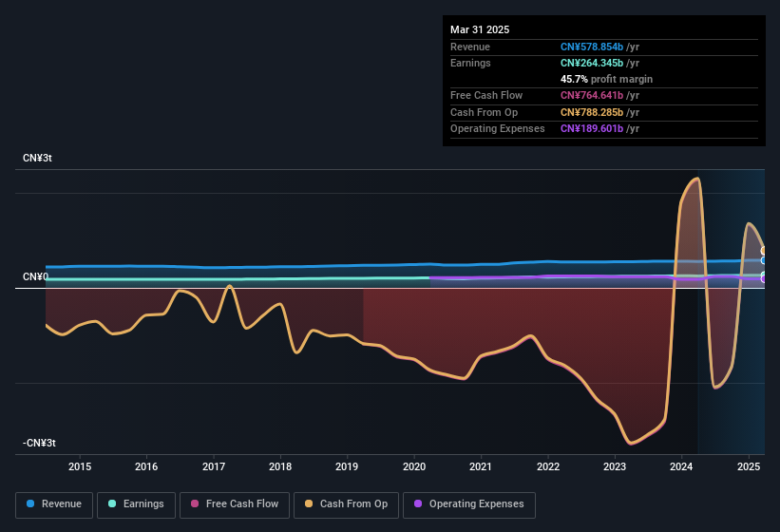Click the purple Operating Expenses legend dot
The width and height of the screenshot is (780, 532).
(x=418, y=503)
